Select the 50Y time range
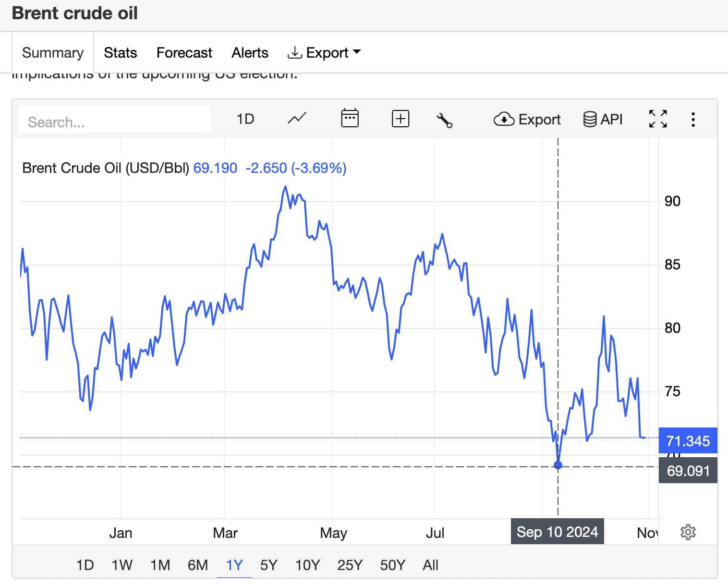Screen dimensions: 728x584 tap(393, 565)
